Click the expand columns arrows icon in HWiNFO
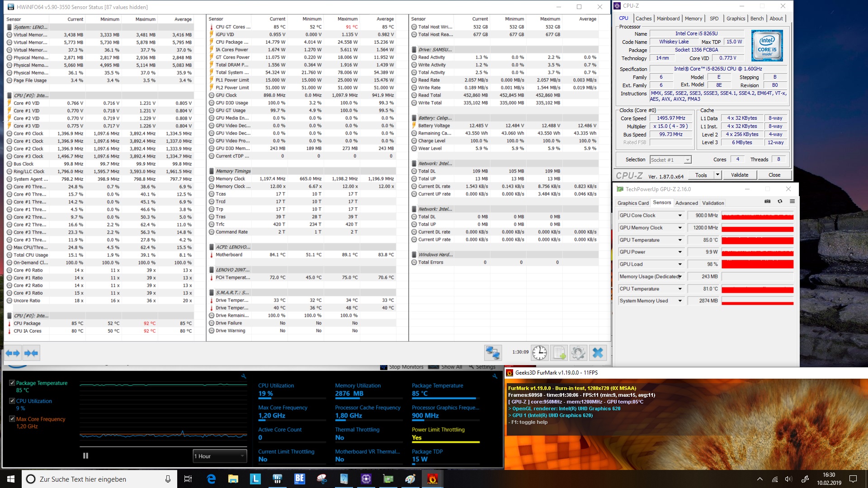This screenshot has width=868, height=488. [13, 353]
